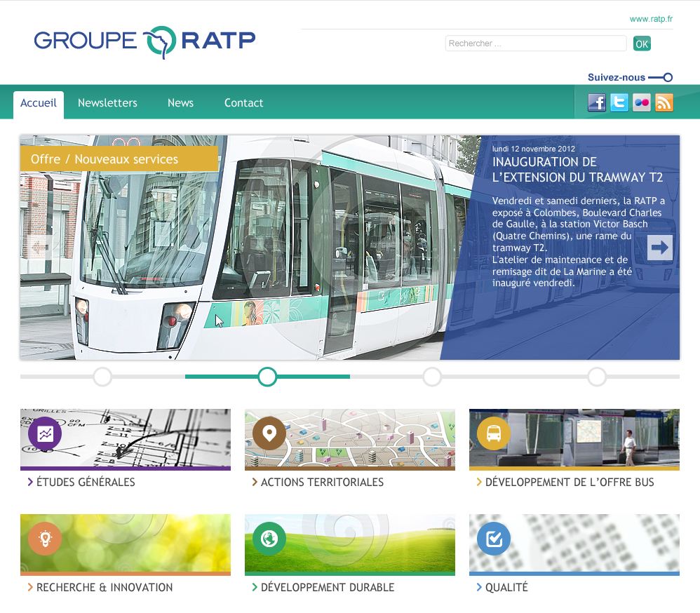Click the Suivez-nous label
The height and width of the screenshot is (613, 700).
(x=617, y=77)
